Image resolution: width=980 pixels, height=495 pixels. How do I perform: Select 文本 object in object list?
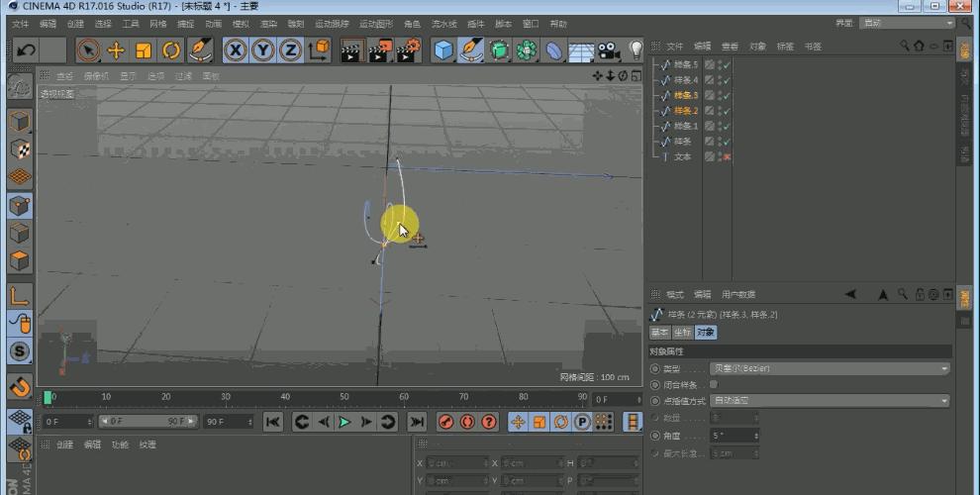coord(682,156)
